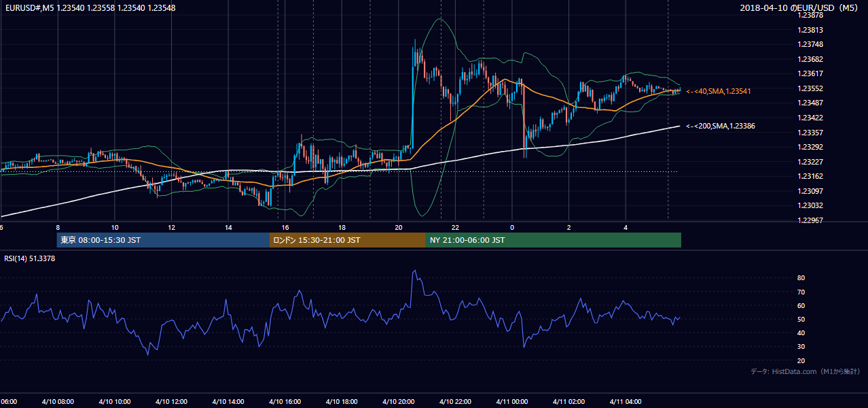Click price axis value 1.23357
Viewport: 868px width, 408px height.
coord(810,133)
